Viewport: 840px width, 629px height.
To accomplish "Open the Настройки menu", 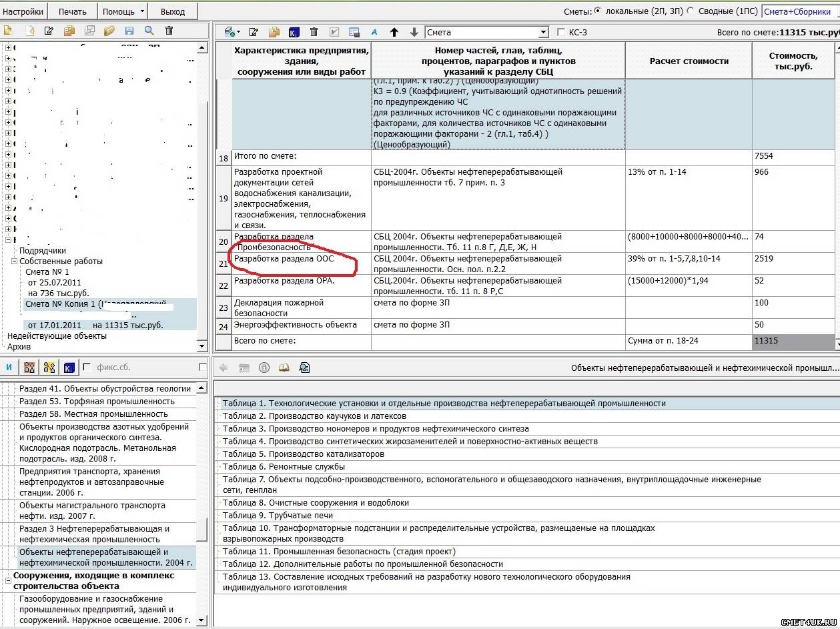I will pos(23,11).
